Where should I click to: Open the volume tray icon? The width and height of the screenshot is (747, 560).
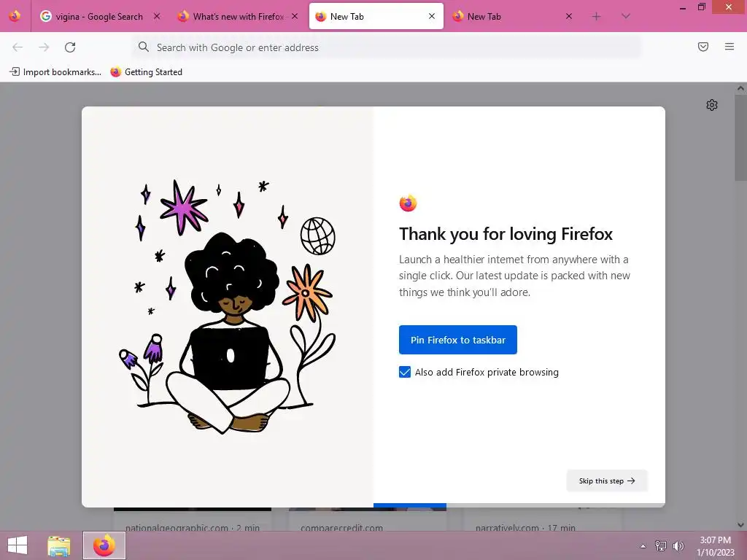click(678, 545)
